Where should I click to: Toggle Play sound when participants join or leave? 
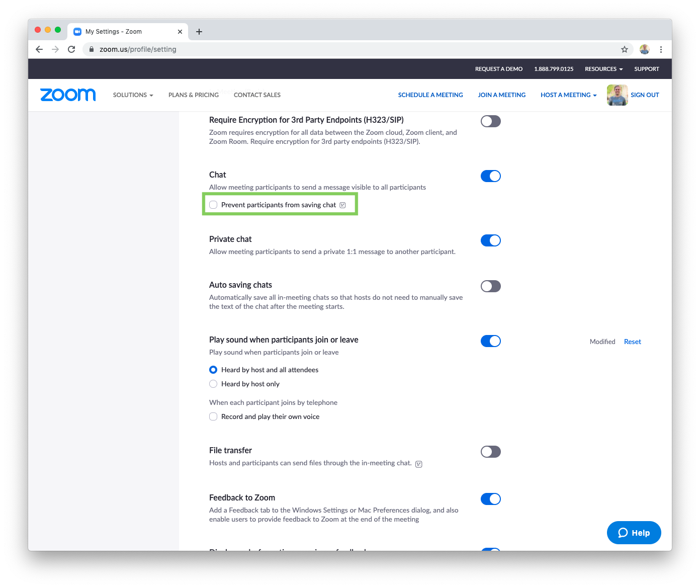tap(491, 341)
